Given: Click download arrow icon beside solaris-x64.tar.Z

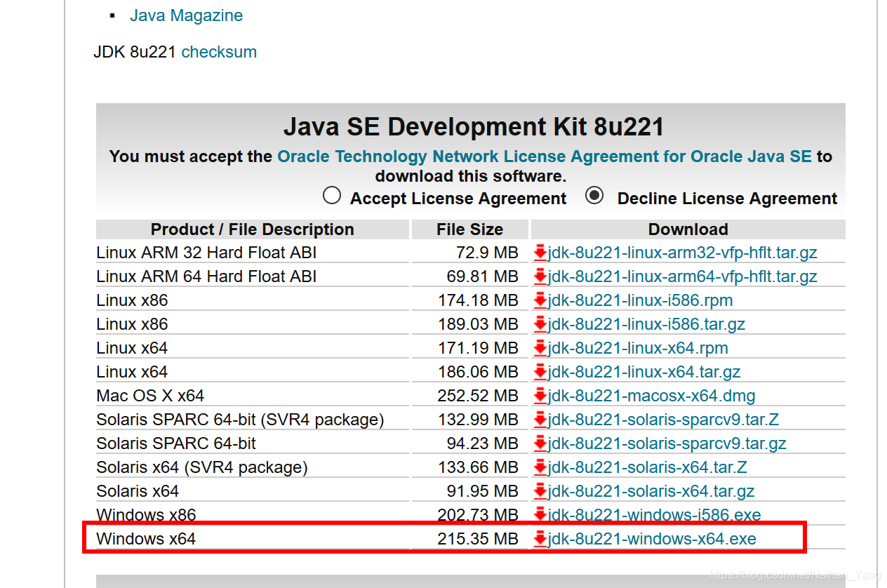Looking at the screenshot, I should [x=540, y=467].
